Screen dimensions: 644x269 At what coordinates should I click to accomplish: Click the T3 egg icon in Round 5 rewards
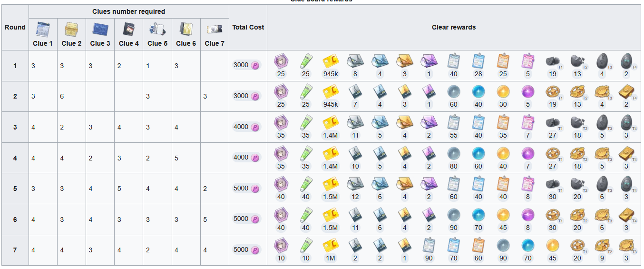[602, 184]
